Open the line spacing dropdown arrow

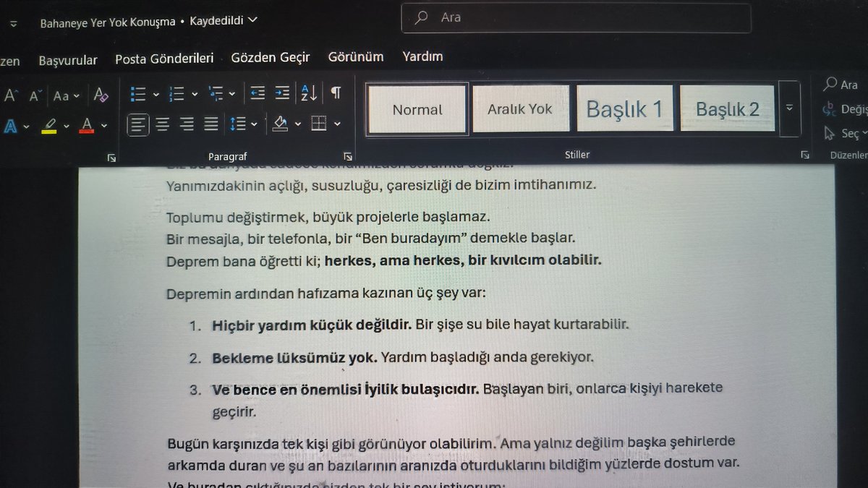click(254, 125)
